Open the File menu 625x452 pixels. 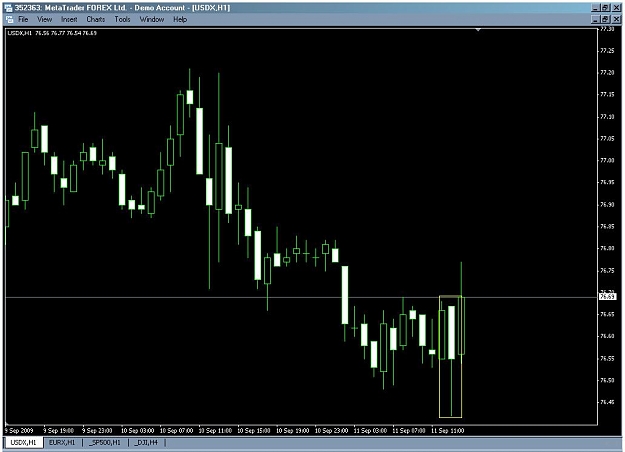coord(23,19)
